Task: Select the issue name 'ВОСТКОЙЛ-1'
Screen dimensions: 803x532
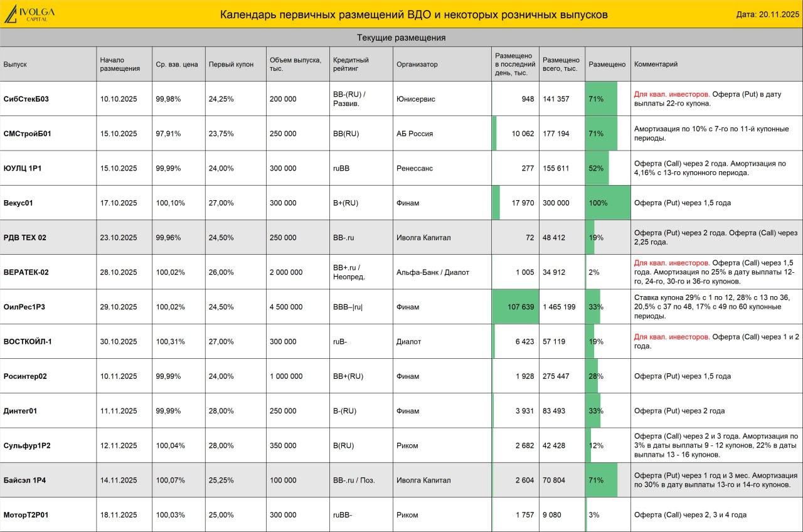Action: 28,341
